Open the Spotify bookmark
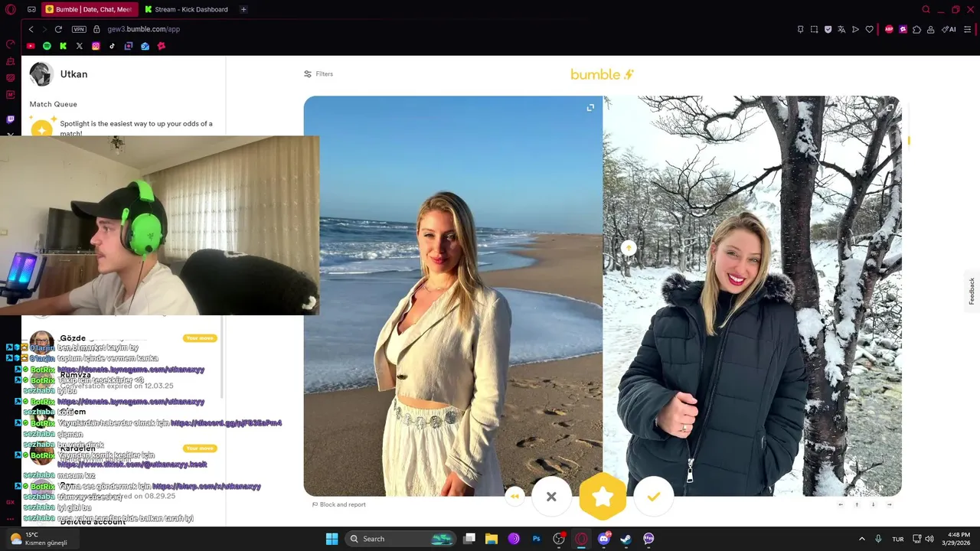Image resolution: width=980 pixels, height=551 pixels. pos(47,46)
